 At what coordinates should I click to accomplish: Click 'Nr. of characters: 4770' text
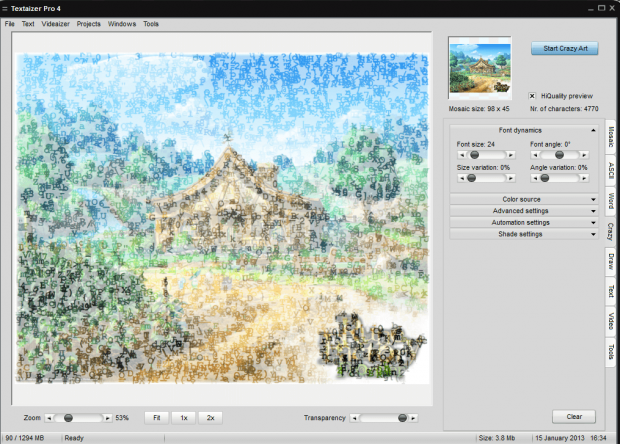coord(564,109)
